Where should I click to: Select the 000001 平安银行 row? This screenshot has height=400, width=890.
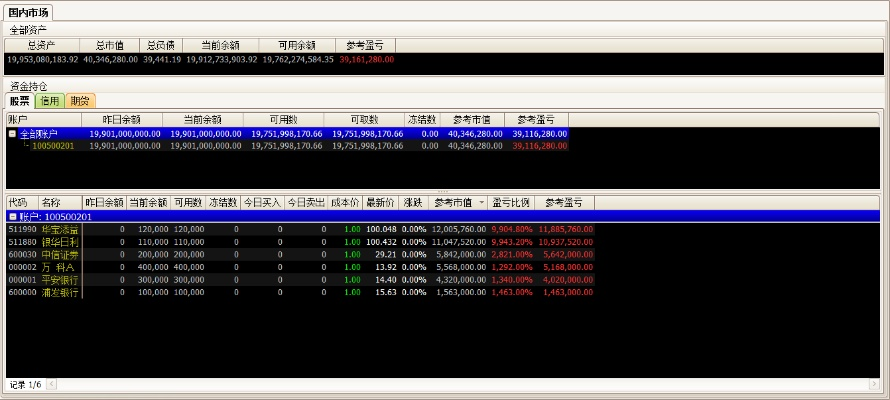click(x=300, y=279)
